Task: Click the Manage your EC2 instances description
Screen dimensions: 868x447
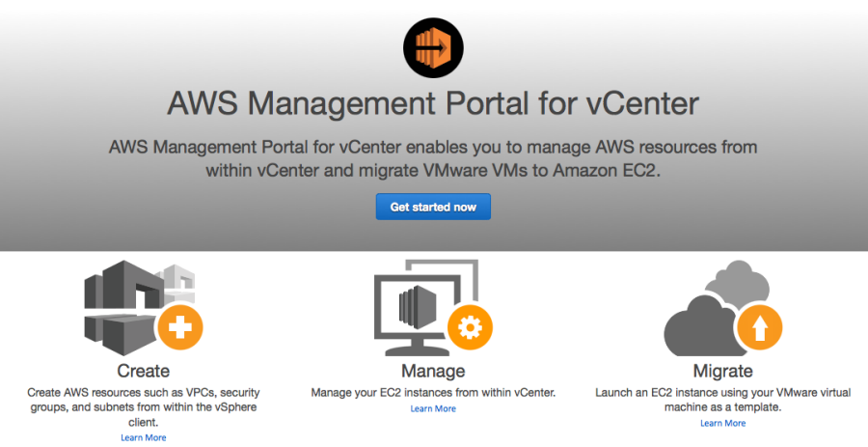Action: pyautogui.click(x=433, y=393)
